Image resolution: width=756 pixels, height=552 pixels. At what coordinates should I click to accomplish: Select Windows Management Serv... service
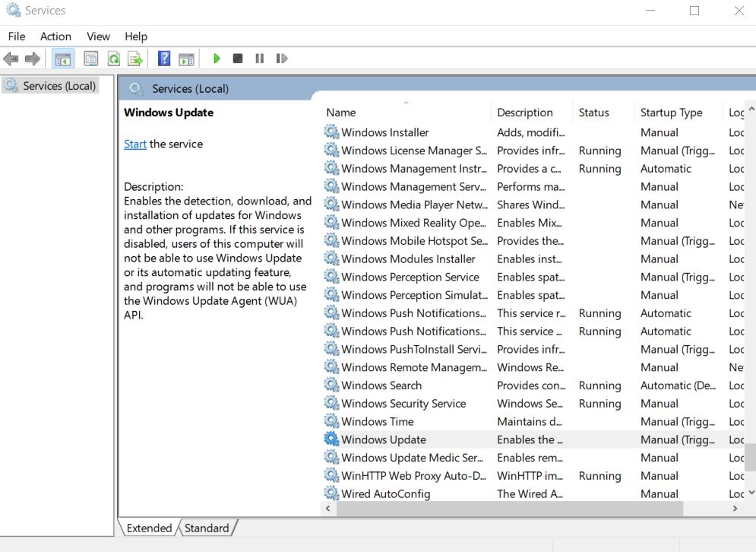tap(533, 187)
